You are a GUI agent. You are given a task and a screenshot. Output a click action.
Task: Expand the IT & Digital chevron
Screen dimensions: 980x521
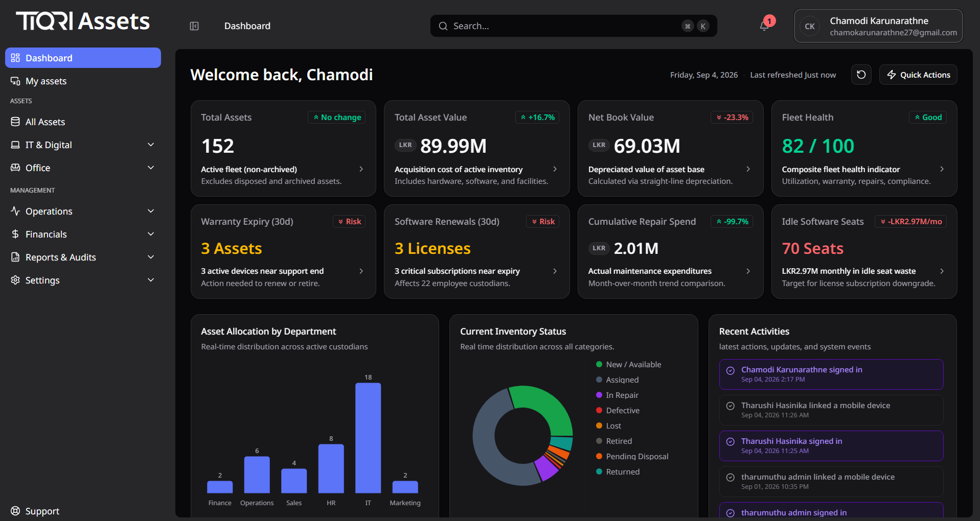pos(151,145)
